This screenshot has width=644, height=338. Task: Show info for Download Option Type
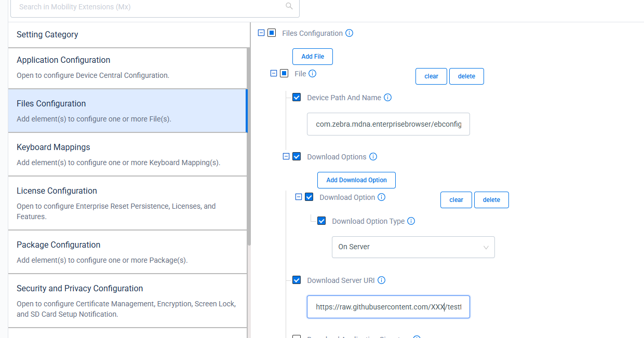[x=411, y=221]
